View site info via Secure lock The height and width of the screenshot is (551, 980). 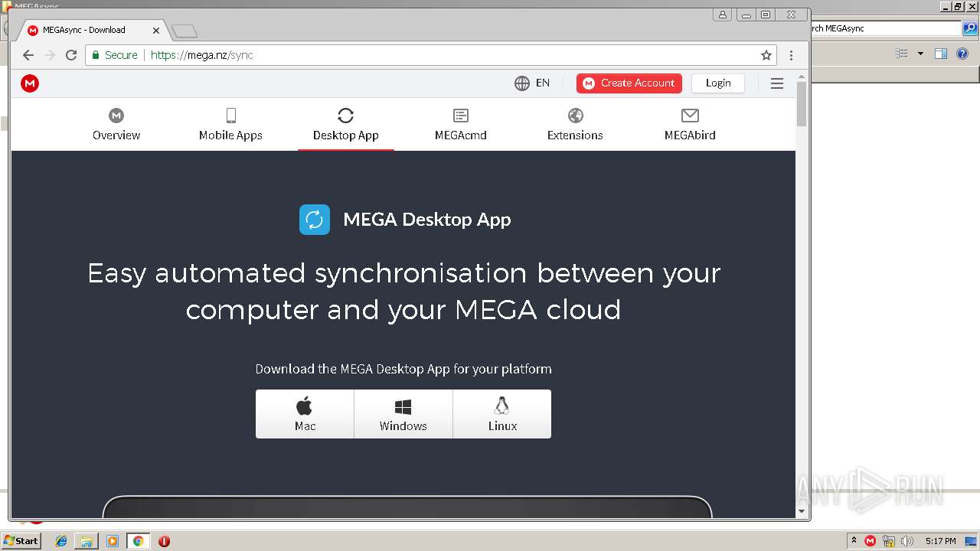pyautogui.click(x=114, y=55)
